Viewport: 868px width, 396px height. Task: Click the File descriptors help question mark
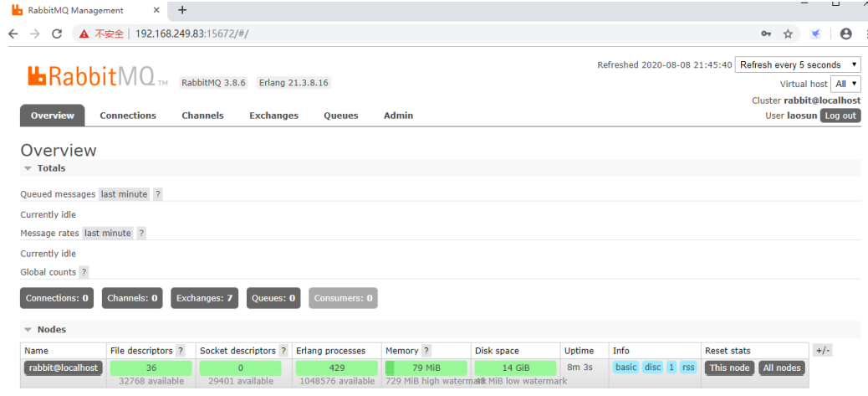click(180, 351)
